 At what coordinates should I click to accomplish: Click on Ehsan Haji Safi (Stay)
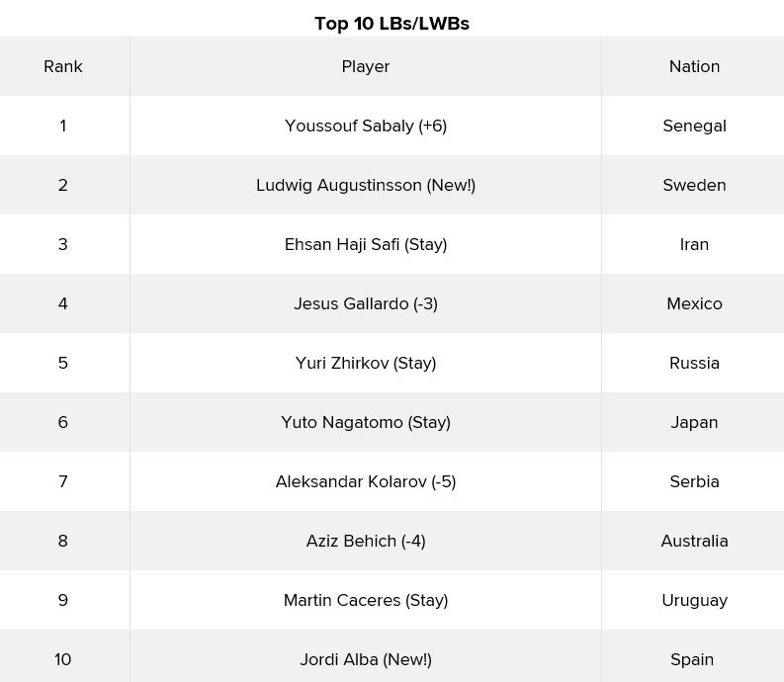366,244
